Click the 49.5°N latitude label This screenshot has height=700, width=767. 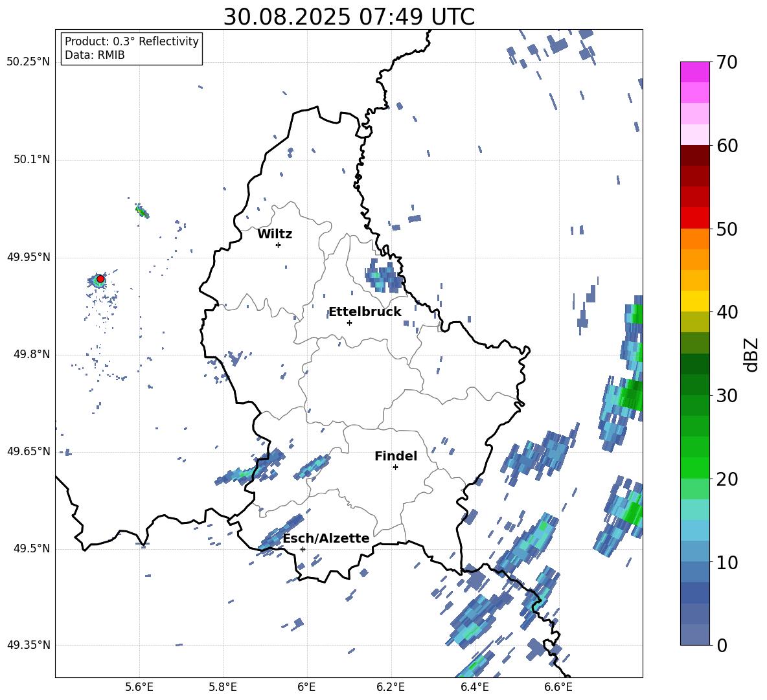coord(31,548)
